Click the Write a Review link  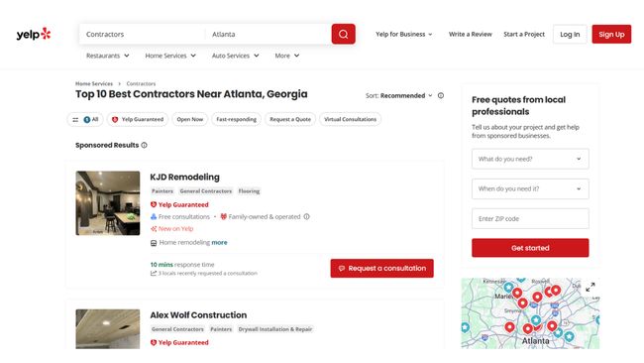point(471,34)
